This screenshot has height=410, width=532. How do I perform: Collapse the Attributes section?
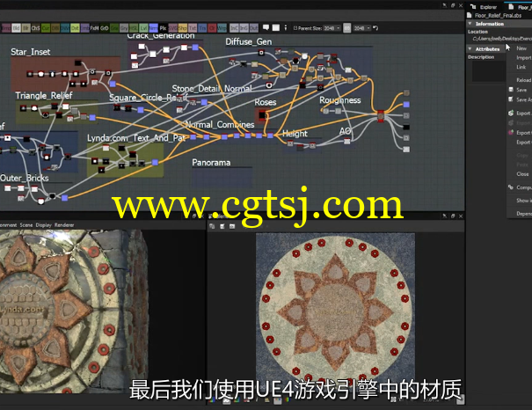[x=470, y=49]
